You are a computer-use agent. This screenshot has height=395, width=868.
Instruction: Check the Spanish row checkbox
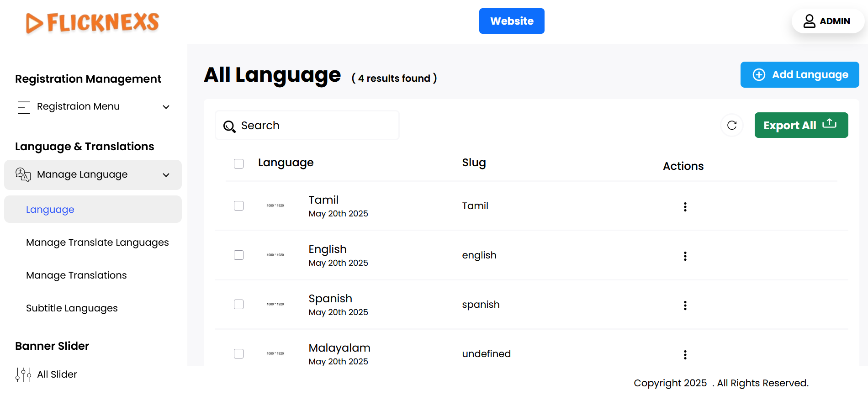point(238,305)
